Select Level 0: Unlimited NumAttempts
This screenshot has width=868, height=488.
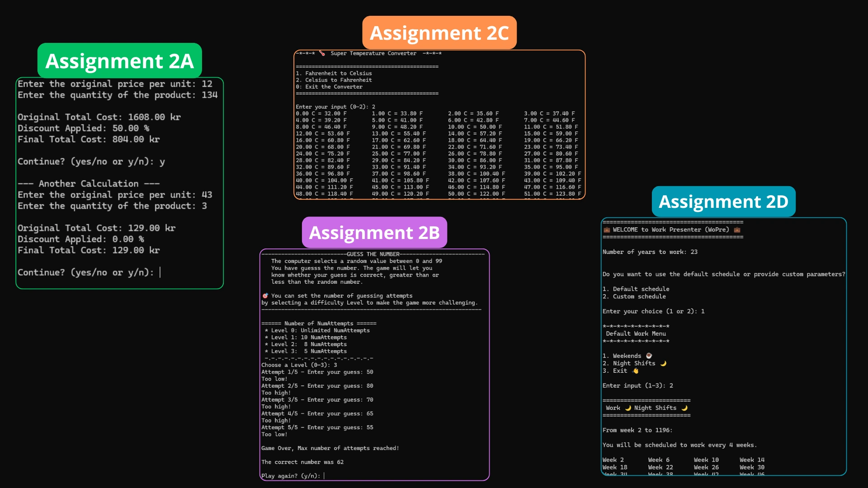(x=317, y=330)
